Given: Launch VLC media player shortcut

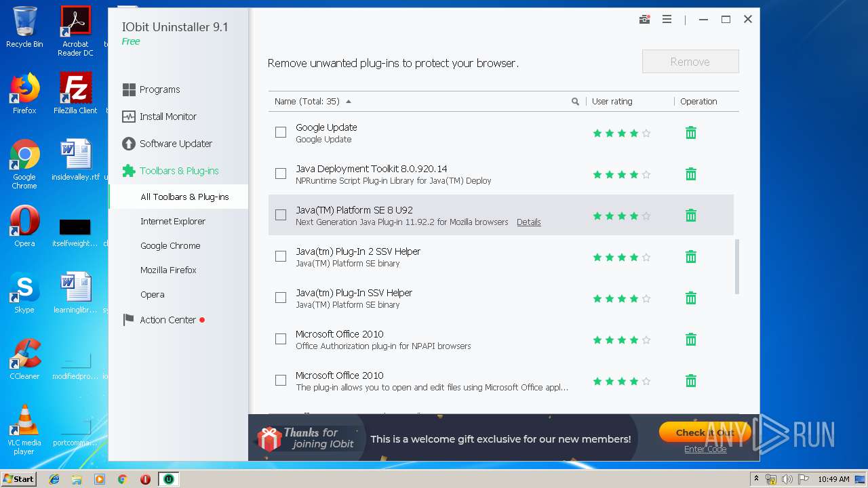Looking at the screenshot, I should coord(24,430).
